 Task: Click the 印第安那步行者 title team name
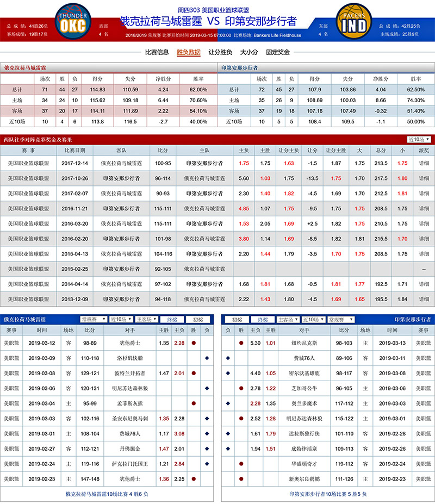(x=261, y=21)
